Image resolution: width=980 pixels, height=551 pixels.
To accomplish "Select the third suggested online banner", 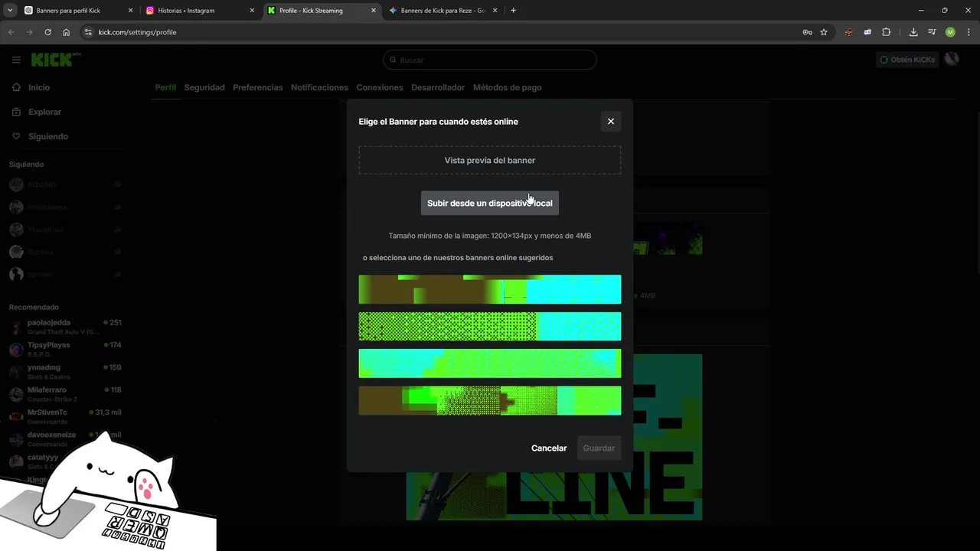I will [490, 364].
